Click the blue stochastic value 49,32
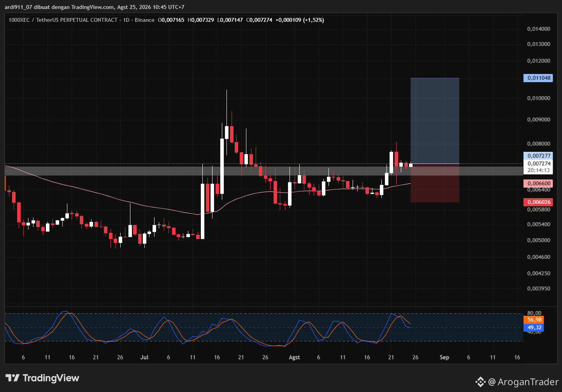 coord(534,327)
